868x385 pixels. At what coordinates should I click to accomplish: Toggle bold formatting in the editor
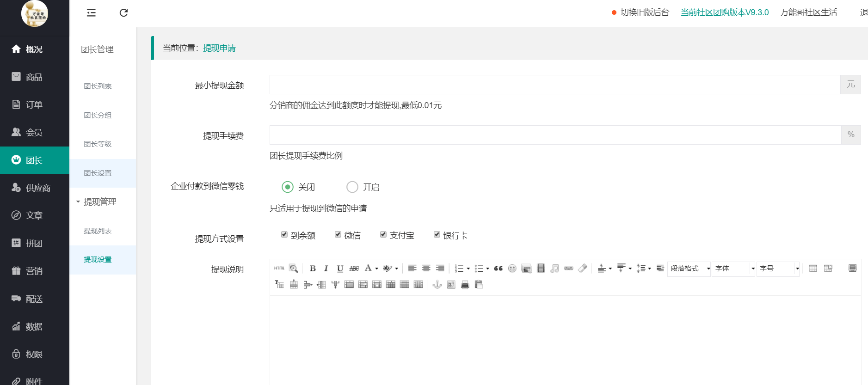[x=313, y=269]
